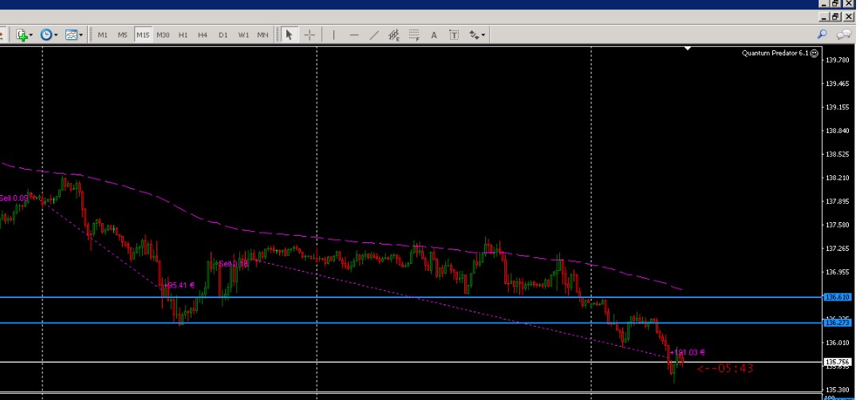Image resolution: width=868 pixels, height=400 pixels.
Task: Open the chat speech bubbles icon
Action: tap(843, 35)
